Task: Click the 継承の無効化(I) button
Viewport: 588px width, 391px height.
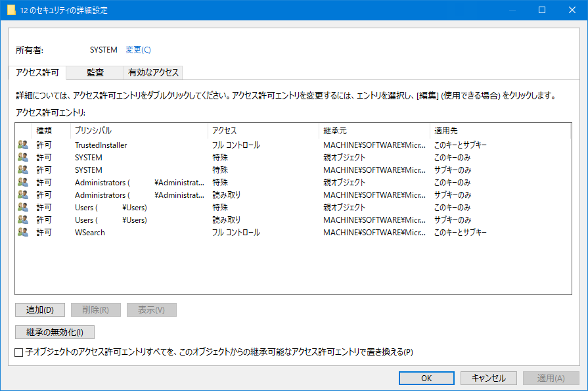Action: (x=55, y=333)
